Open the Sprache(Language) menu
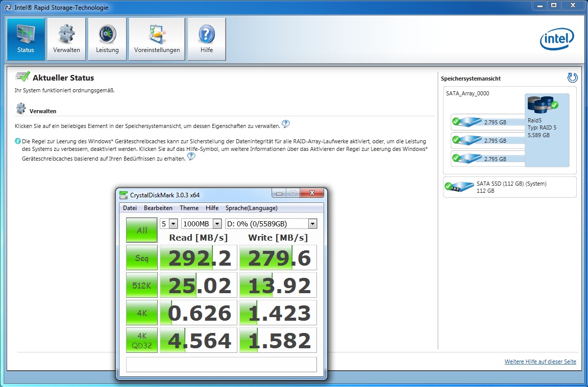The width and height of the screenshot is (588, 387). click(x=252, y=208)
